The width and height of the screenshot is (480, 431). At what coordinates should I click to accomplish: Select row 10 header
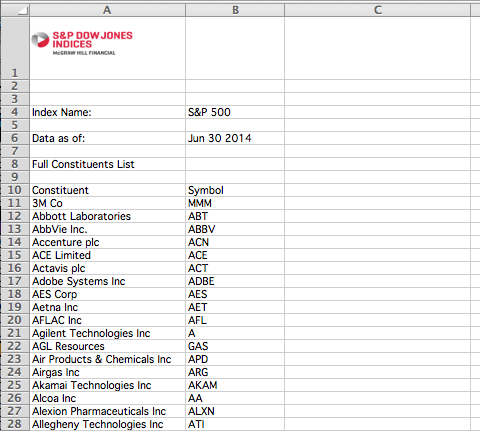pos(15,190)
